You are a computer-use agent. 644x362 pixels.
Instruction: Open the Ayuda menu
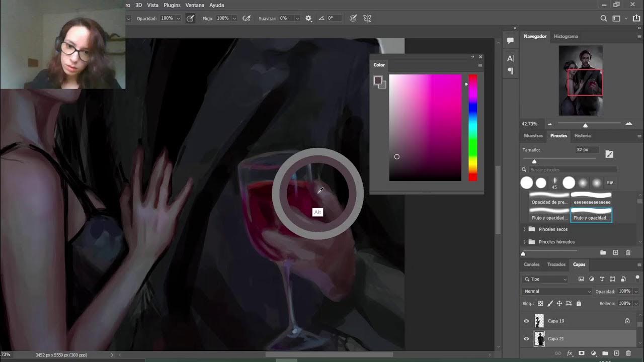click(x=217, y=5)
